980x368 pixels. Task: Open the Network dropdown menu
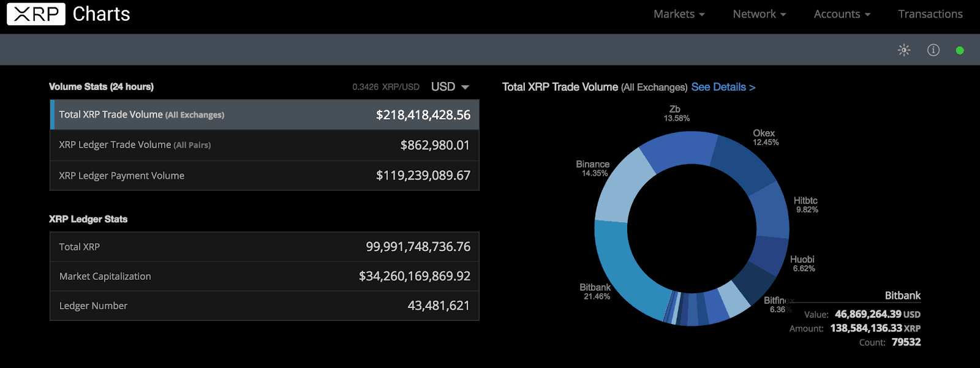point(759,14)
